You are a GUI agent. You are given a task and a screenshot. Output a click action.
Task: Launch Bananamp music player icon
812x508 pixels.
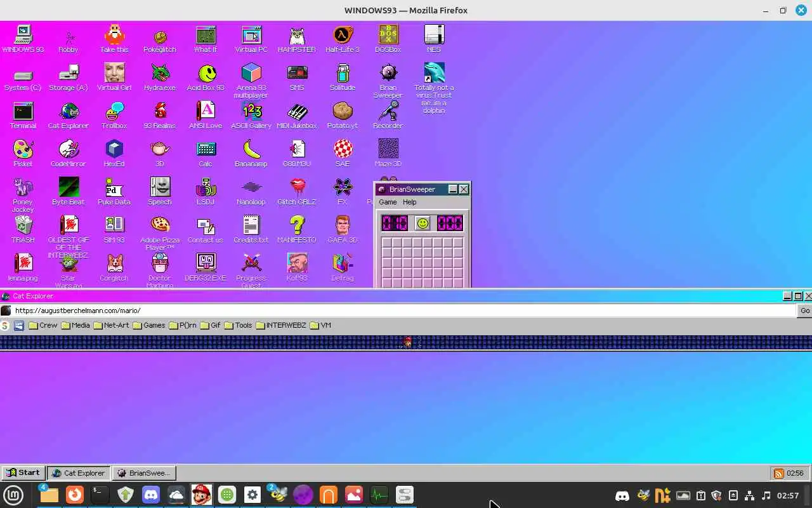[x=251, y=153]
